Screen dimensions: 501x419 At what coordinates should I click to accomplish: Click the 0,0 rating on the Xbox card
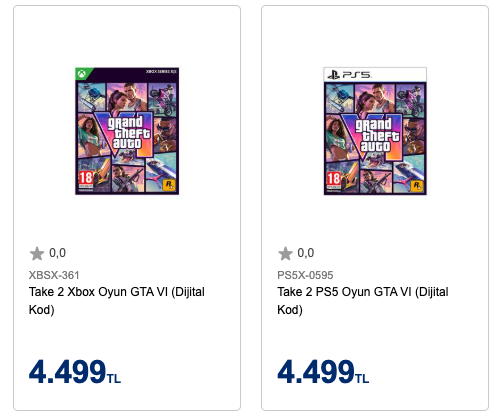[57, 253]
